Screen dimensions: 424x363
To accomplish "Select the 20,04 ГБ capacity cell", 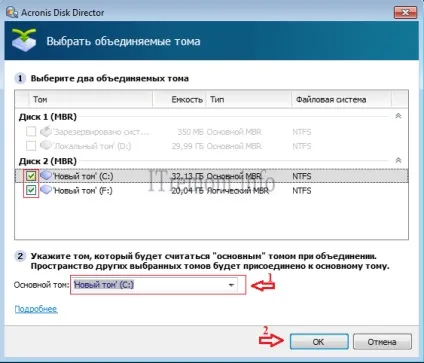I will (187, 191).
